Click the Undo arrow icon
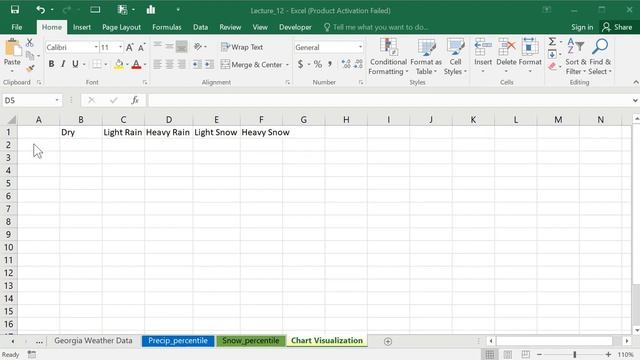Viewport: 640px width, 360px height. point(40,10)
